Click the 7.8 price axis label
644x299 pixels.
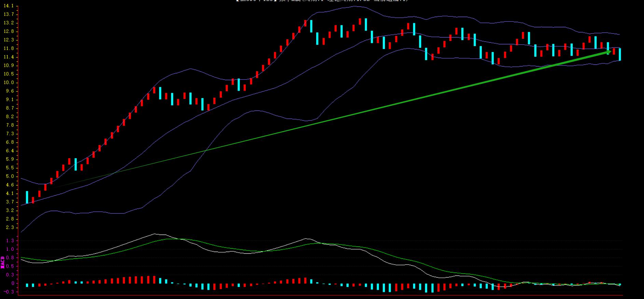pyautogui.click(x=10, y=125)
